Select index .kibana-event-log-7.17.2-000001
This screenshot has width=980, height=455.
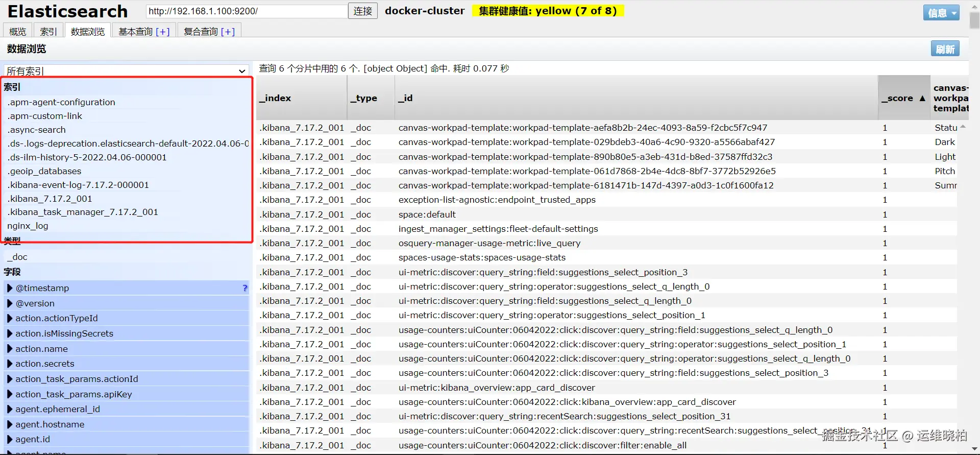click(x=78, y=185)
